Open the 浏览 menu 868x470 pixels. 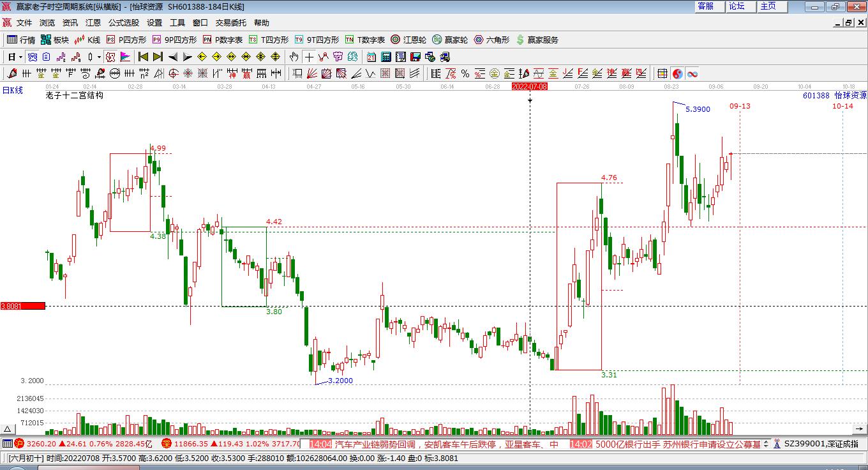(47, 22)
